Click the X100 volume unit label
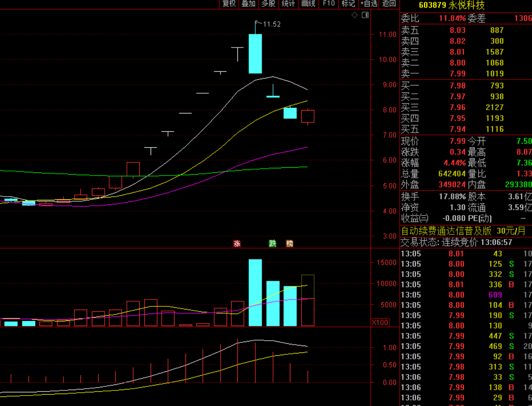The width and height of the screenshot is (532, 406). point(380,322)
